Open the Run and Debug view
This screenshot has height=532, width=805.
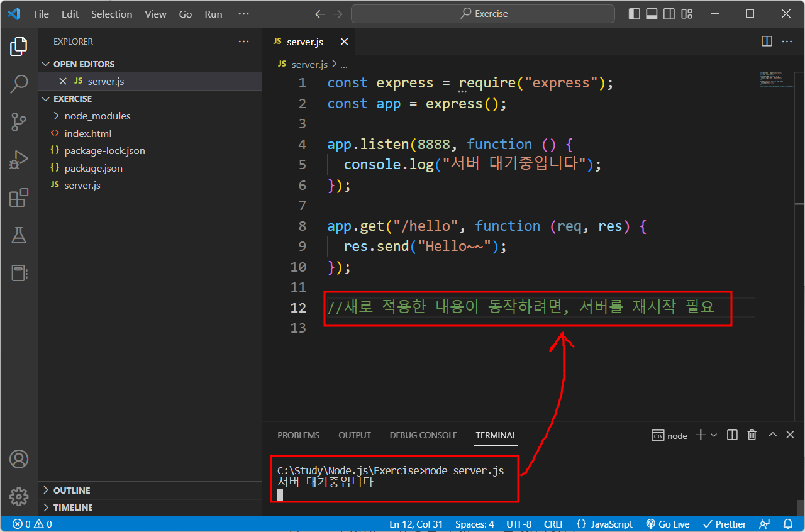19,160
